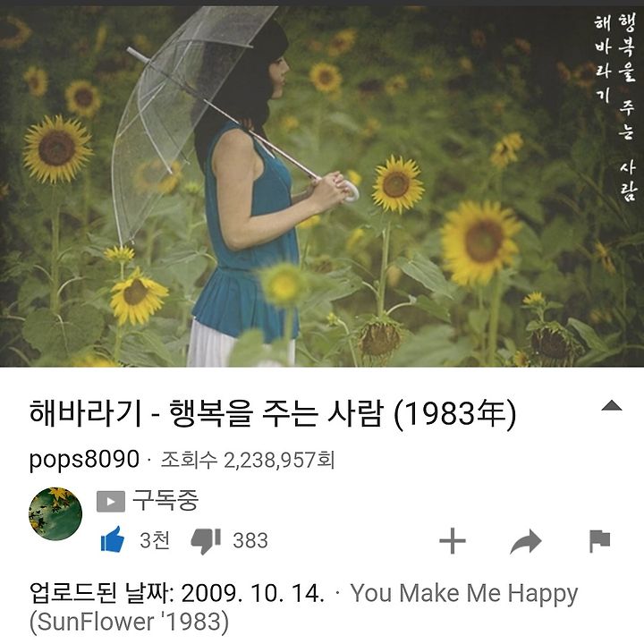Image resolution: width=644 pixels, height=644 pixels.
Task: Click the blue thumbs-up like icon
Action: tap(113, 540)
